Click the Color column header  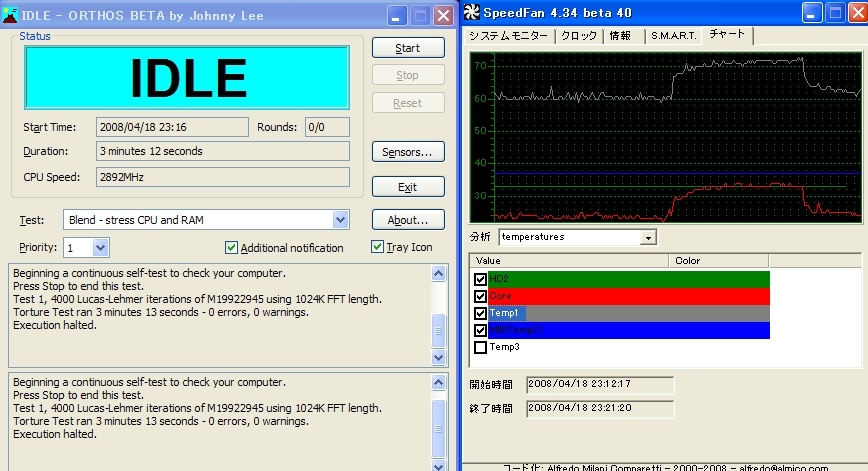719,261
